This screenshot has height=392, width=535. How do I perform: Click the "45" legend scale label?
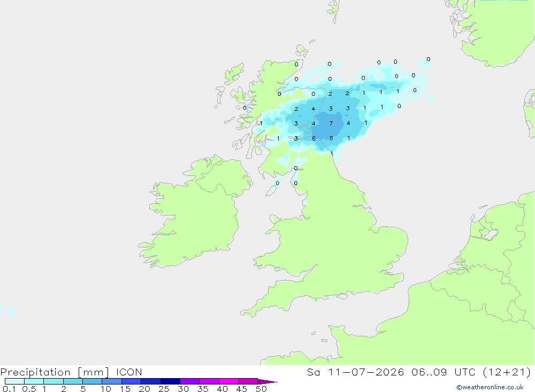click(242, 389)
